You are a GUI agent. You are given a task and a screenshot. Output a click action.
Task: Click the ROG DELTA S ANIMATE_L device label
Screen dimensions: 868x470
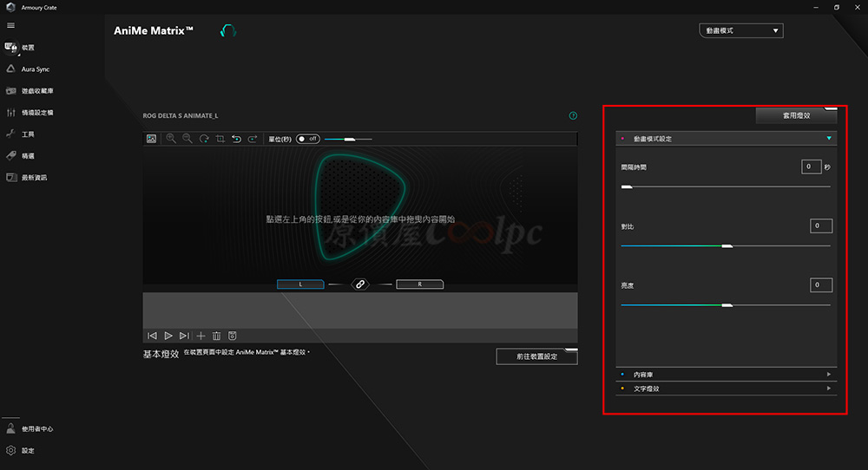coord(181,115)
